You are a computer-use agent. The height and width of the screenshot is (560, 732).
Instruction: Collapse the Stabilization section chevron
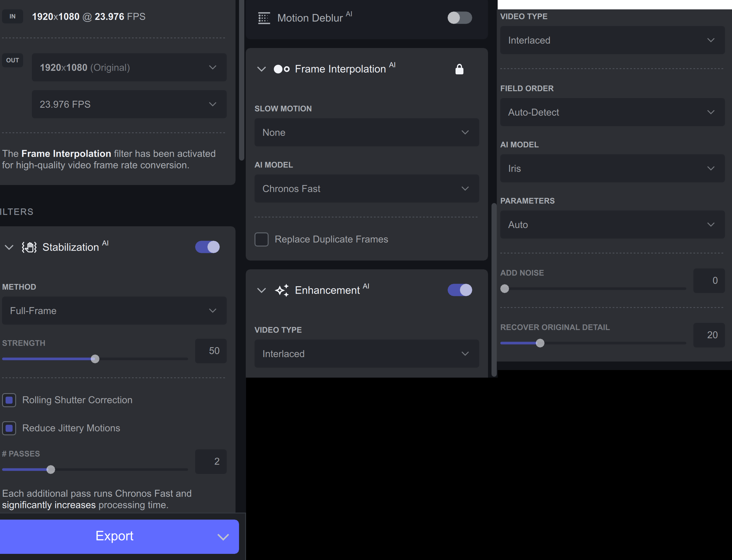coord(9,247)
